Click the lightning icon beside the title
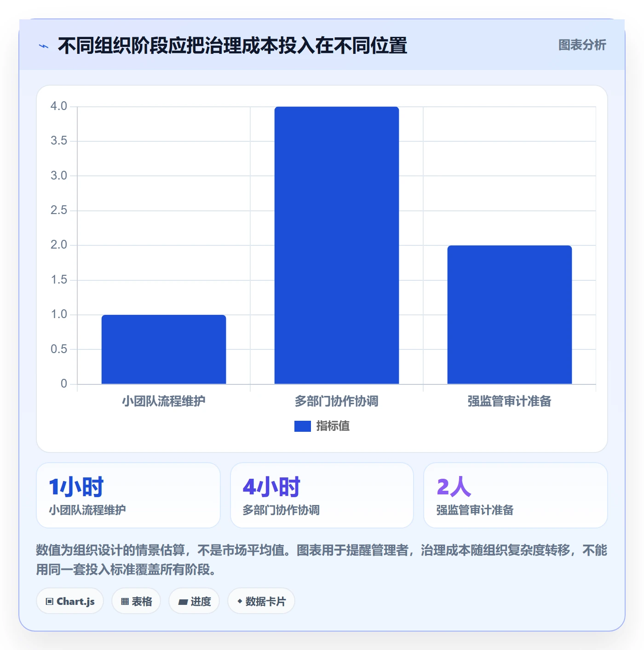Screen dimensions: 644x650 point(44,46)
